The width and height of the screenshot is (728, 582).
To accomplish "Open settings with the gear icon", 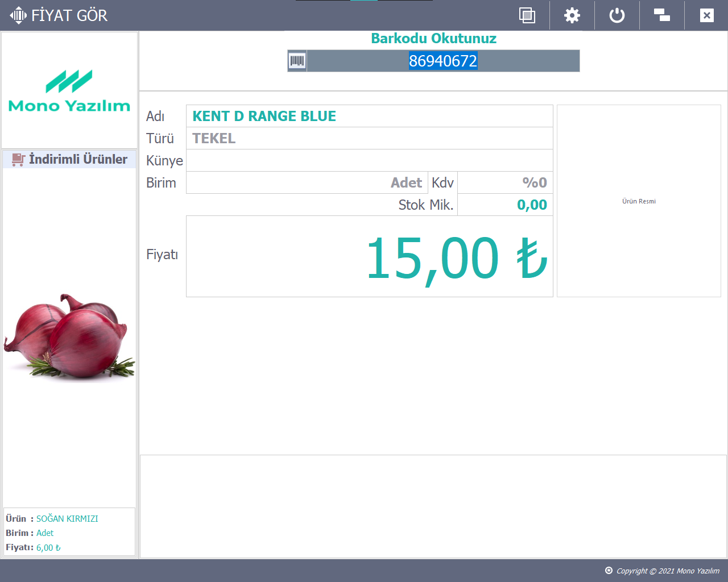I will click(x=572, y=15).
